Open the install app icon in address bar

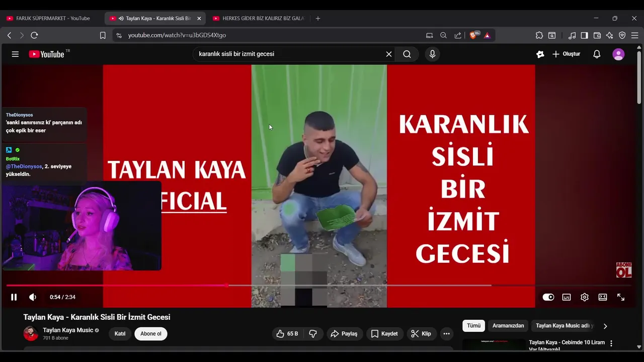[x=429, y=35]
